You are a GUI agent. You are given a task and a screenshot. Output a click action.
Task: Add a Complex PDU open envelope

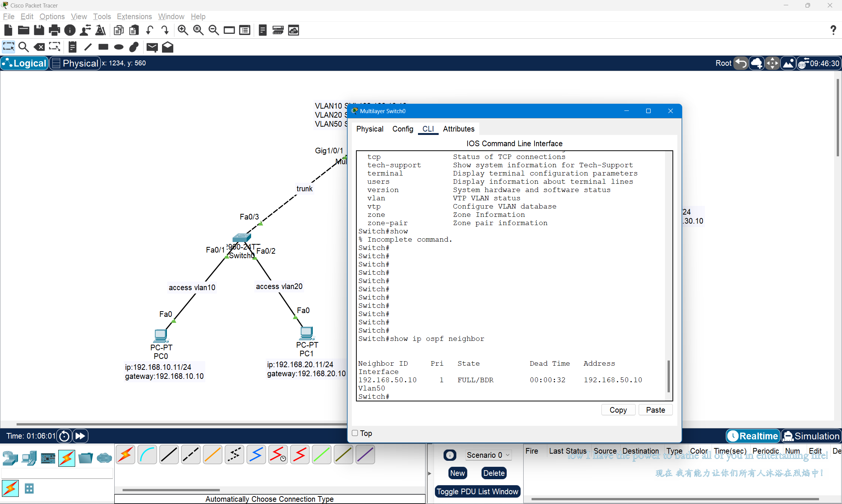pyautogui.click(x=168, y=47)
